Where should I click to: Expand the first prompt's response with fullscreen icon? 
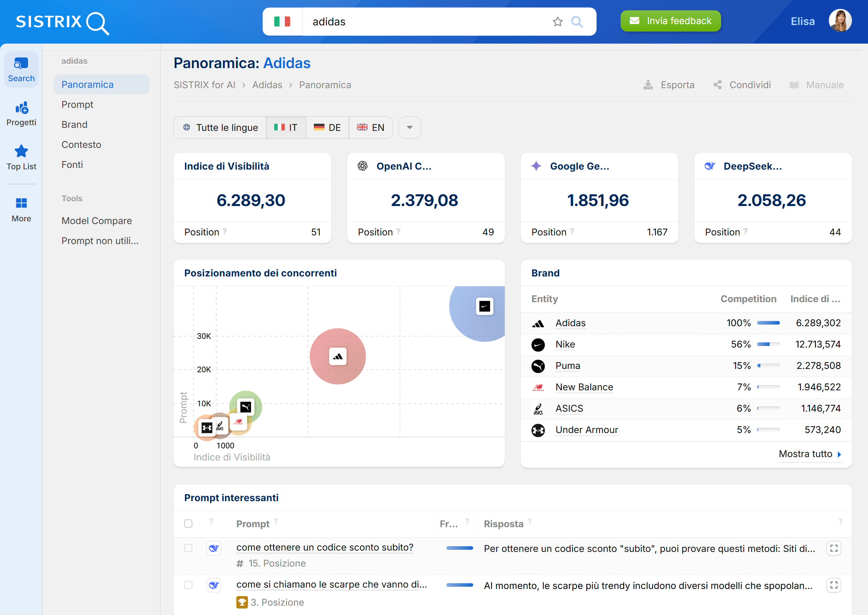(834, 548)
